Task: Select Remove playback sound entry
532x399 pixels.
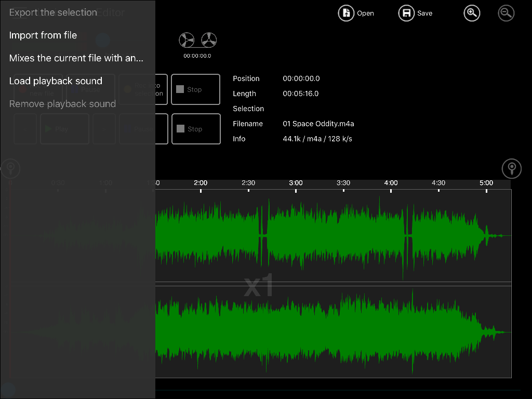Action: point(62,103)
